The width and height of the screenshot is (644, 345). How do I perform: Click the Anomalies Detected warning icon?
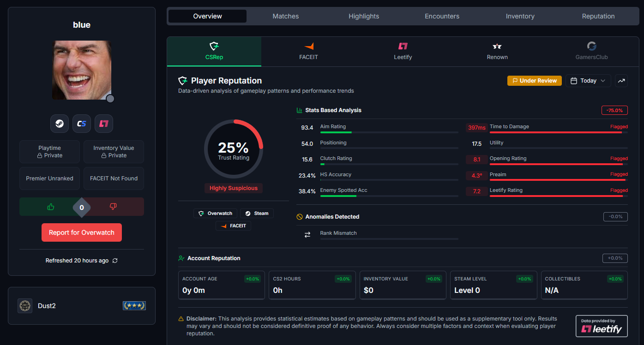coord(299,217)
